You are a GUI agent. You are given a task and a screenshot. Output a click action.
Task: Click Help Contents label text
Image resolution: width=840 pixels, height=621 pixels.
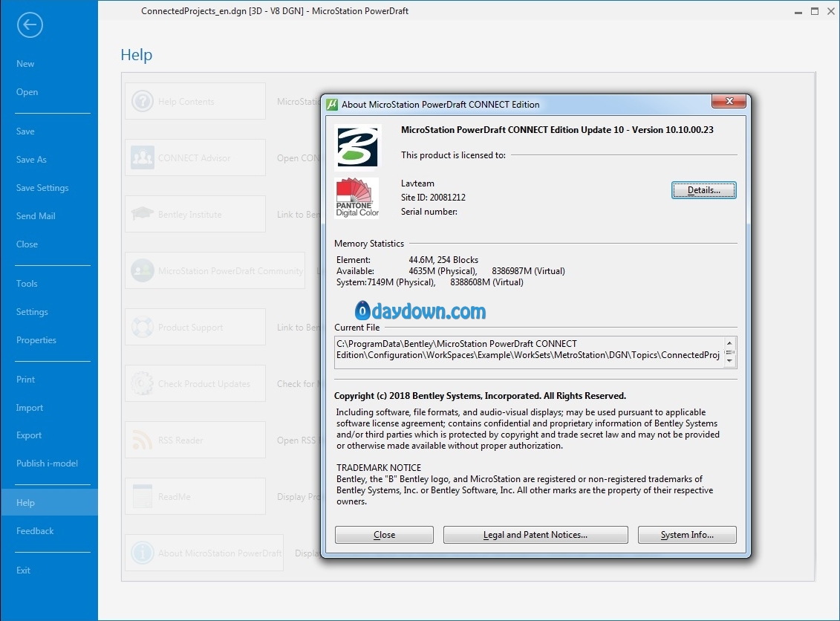[186, 102]
